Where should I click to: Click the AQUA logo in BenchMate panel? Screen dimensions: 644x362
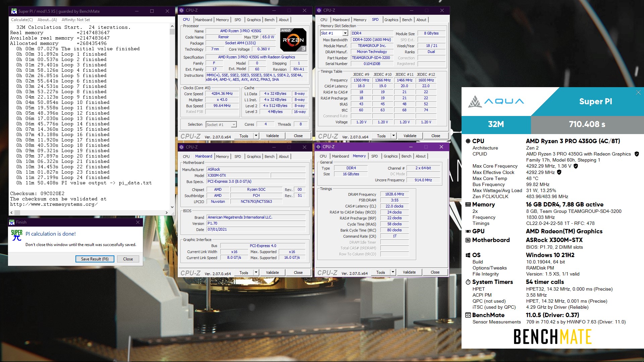coord(496,102)
